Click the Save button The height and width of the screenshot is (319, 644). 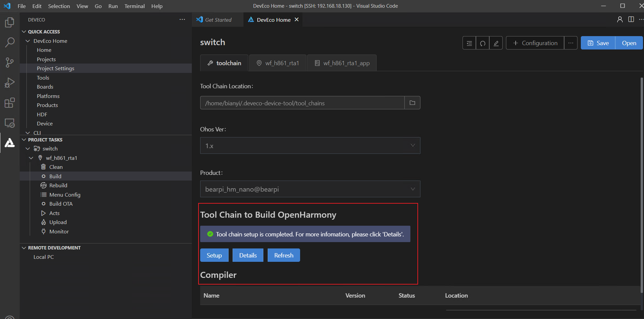(x=598, y=43)
